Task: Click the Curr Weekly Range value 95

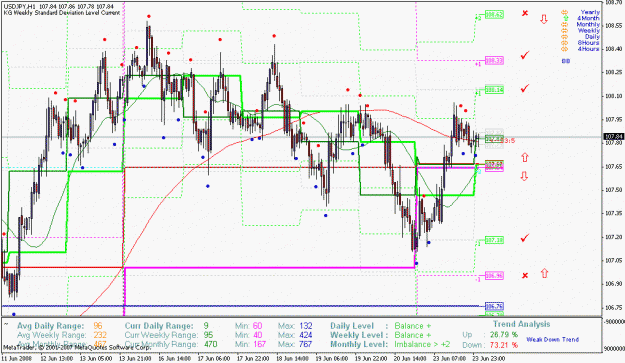Action: click(x=208, y=335)
